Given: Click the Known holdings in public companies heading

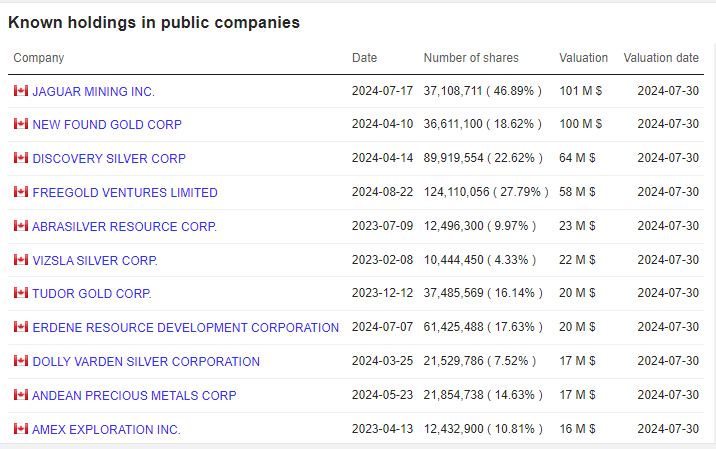Looking at the screenshot, I should [x=154, y=22].
